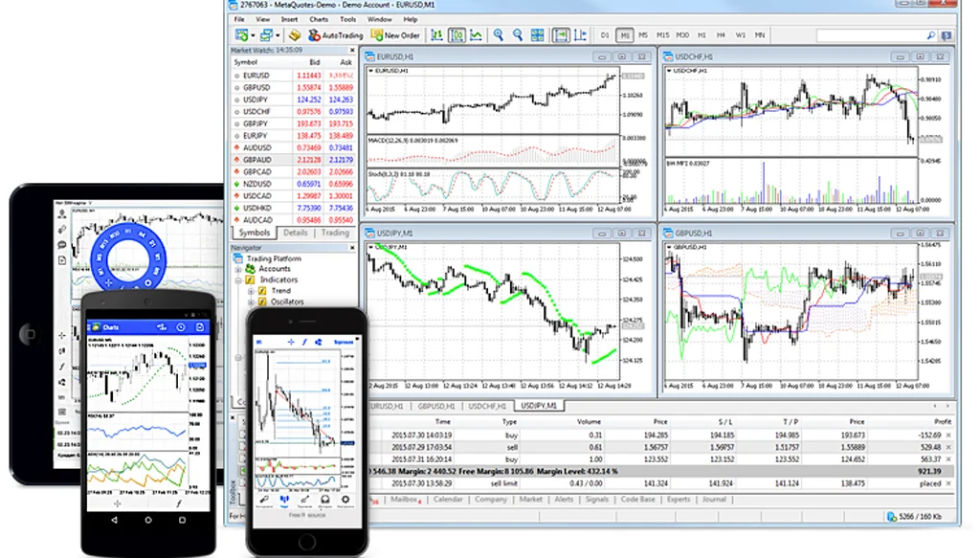
Task: Click the search magnifier icon in toolbar
Action: [931, 35]
